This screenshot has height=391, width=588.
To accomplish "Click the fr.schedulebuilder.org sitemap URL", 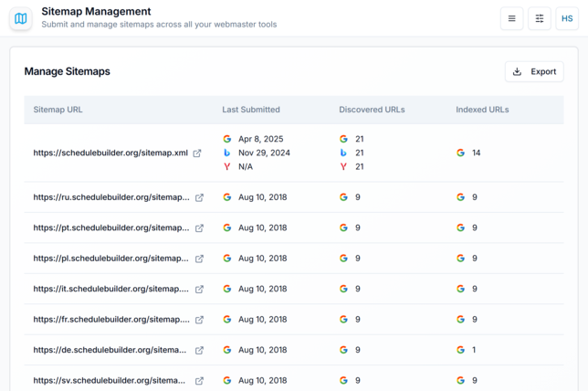I will (x=111, y=320).
